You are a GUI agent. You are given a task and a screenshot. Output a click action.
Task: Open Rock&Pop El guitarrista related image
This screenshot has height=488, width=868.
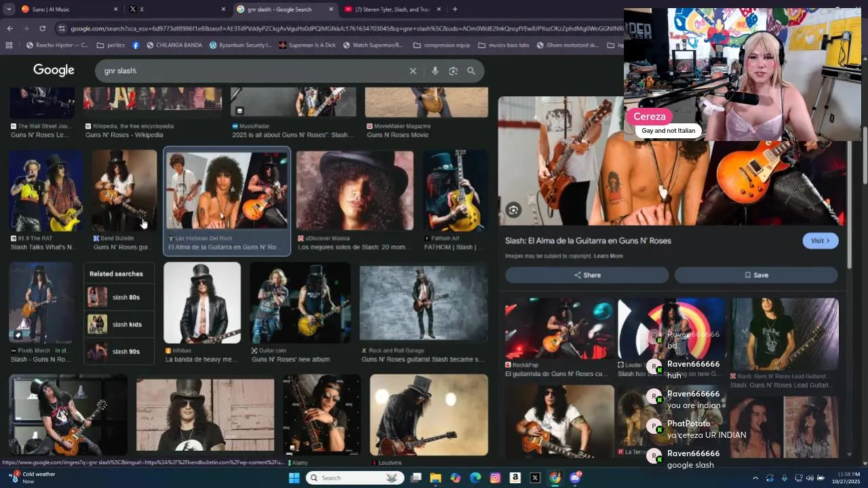[559, 329]
